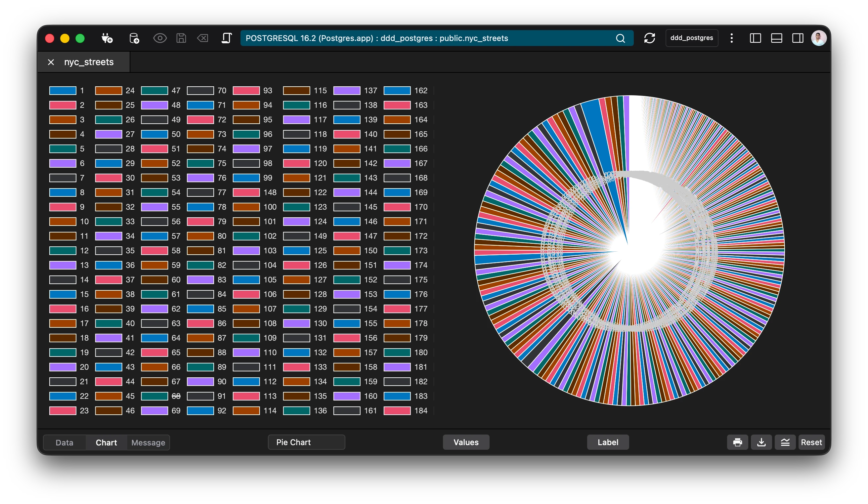Click the ddd_postgres database button
Image resolution: width=868 pixels, height=504 pixels.
pos(691,38)
